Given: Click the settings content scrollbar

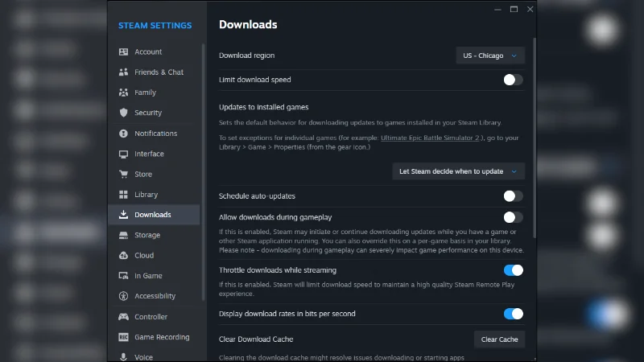Looking at the screenshot, I should coord(535,138).
